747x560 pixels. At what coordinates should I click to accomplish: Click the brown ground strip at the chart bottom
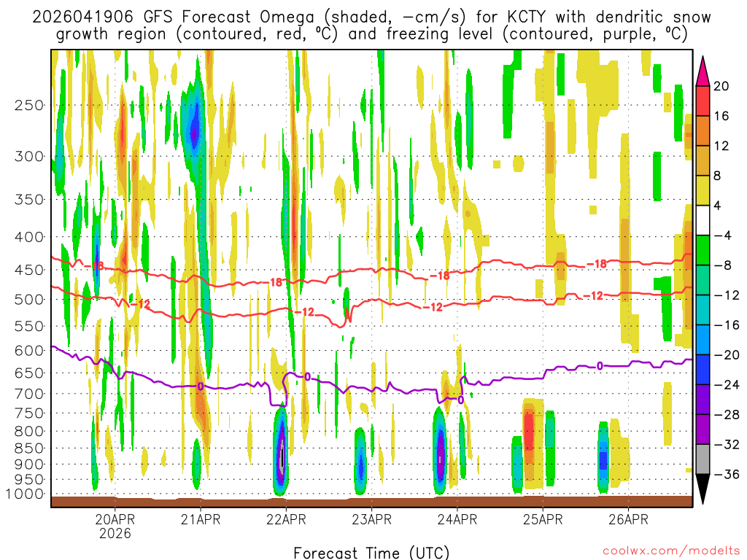(x=371, y=501)
